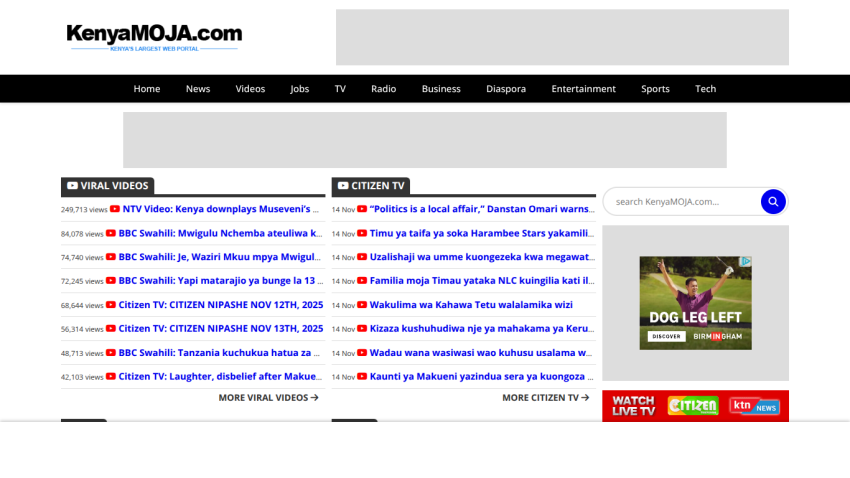Click the Dog Leg Left golf ad image
The height and width of the screenshot is (478, 850).
pyautogui.click(x=696, y=303)
